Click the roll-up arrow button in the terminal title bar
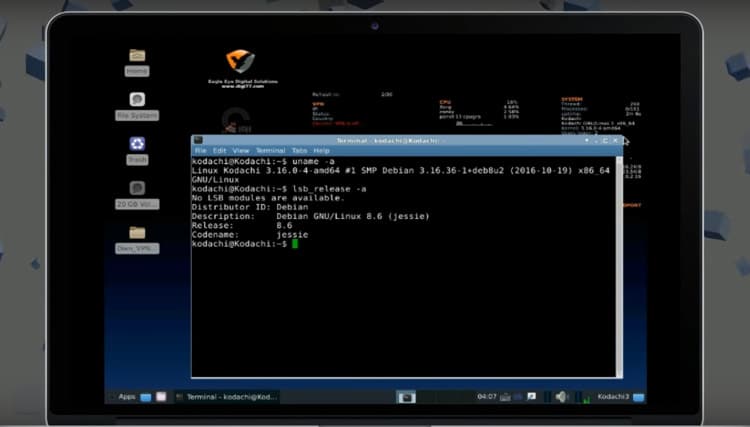The height and width of the screenshot is (427, 750). click(586, 140)
